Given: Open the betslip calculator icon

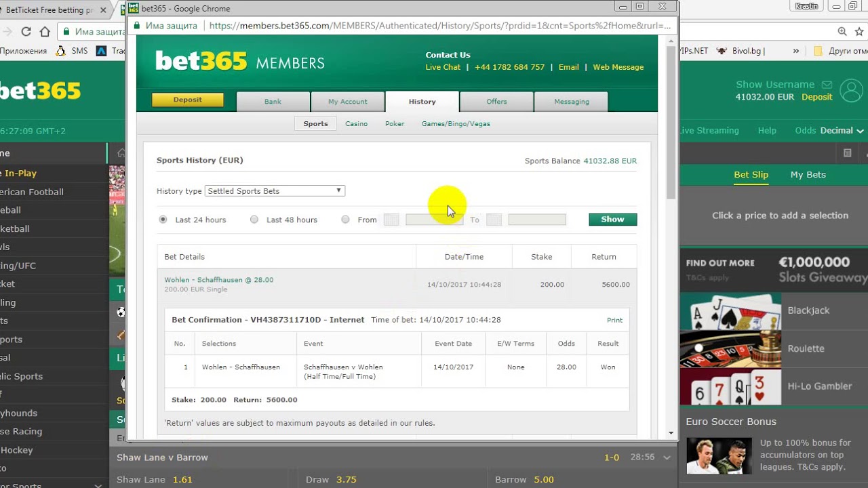Looking at the screenshot, I should 847,153.
